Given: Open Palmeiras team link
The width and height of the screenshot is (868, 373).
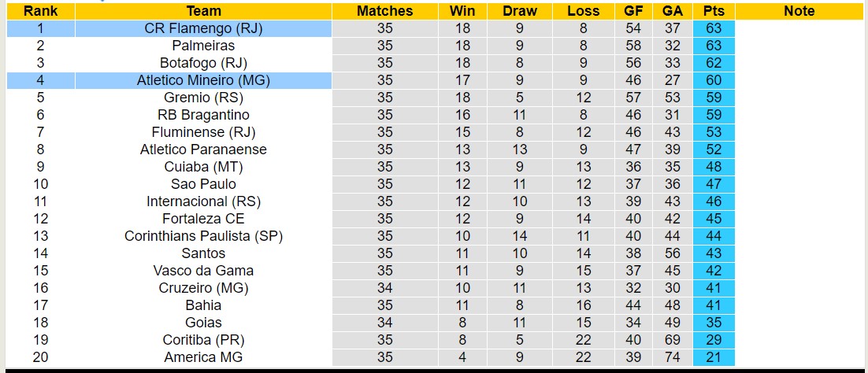Looking at the screenshot, I should tap(203, 46).
